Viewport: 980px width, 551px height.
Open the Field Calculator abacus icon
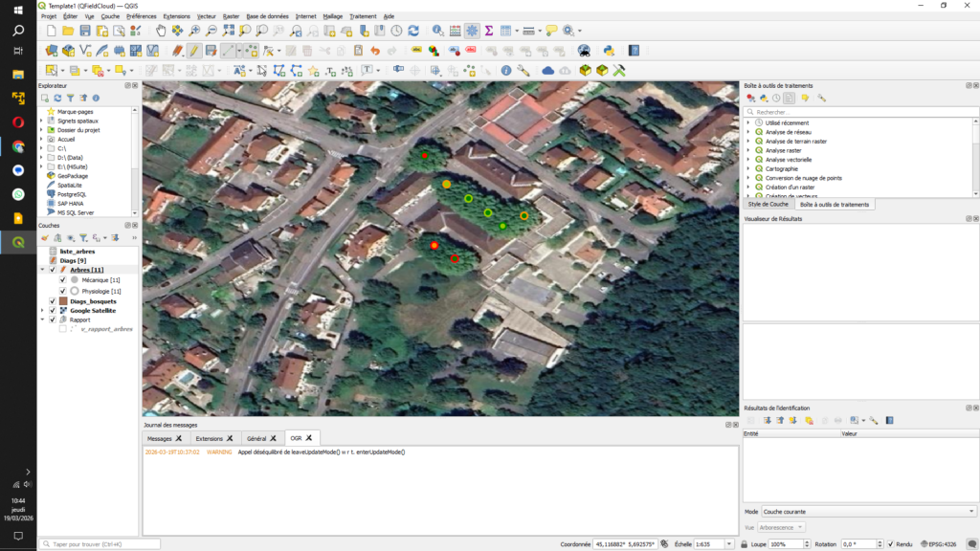455,31
